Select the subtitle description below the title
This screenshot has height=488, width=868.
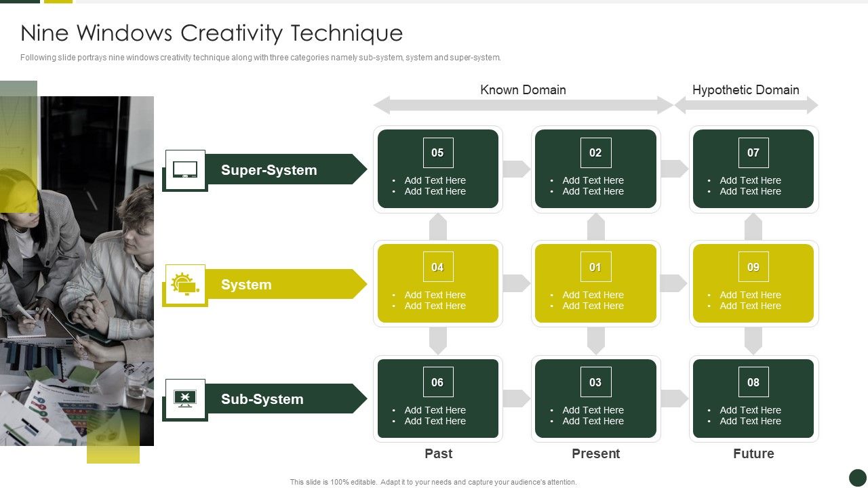click(260, 58)
